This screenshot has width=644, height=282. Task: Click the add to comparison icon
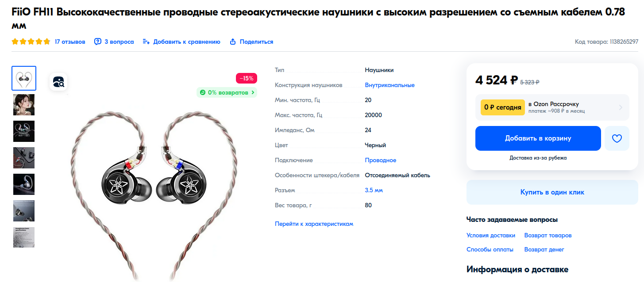(x=146, y=42)
